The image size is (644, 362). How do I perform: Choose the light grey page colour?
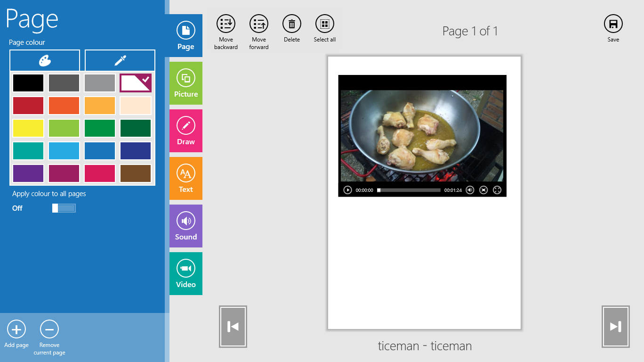click(100, 83)
